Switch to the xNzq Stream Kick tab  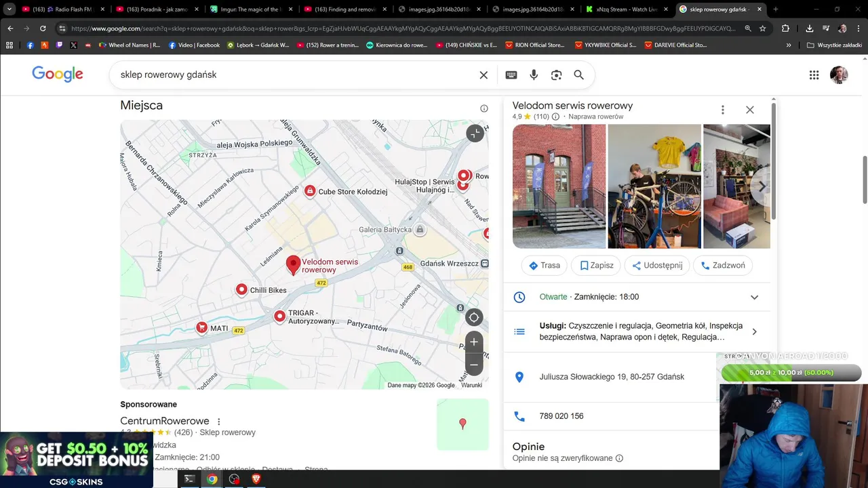pos(627,9)
